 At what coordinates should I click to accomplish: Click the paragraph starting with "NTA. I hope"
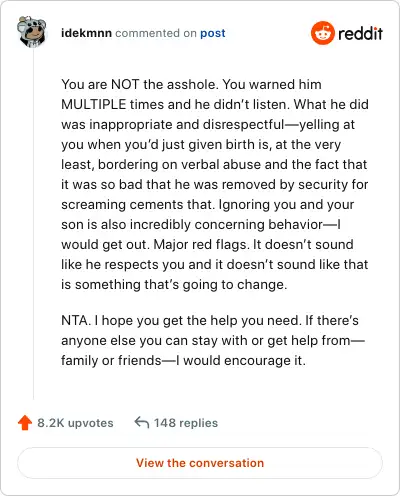point(213,341)
